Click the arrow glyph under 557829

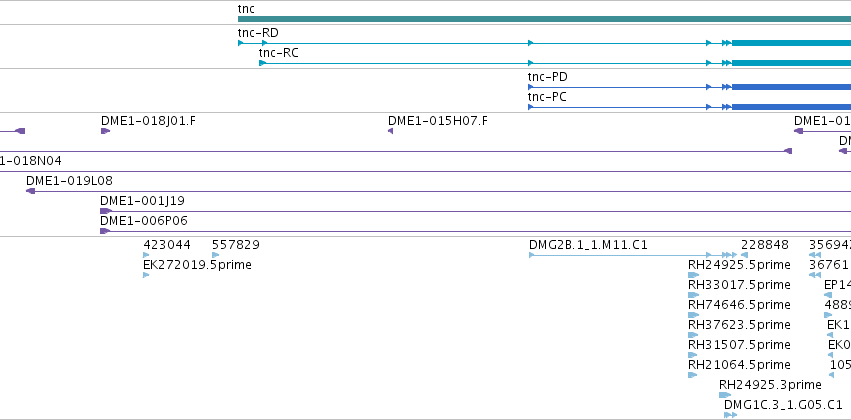point(215,255)
